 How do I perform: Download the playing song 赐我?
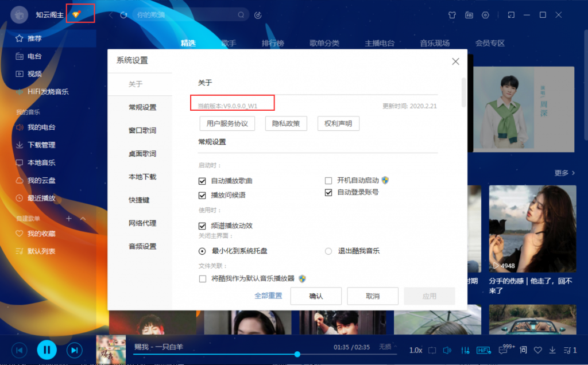pyautogui.click(x=552, y=350)
